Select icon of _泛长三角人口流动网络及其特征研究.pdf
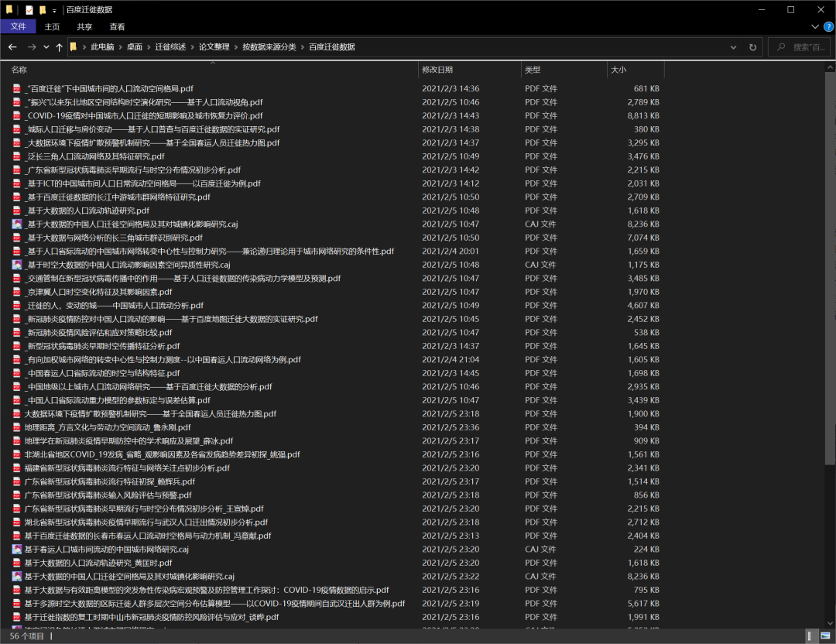Image resolution: width=836 pixels, height=644 pixels. tap(17, 156)
